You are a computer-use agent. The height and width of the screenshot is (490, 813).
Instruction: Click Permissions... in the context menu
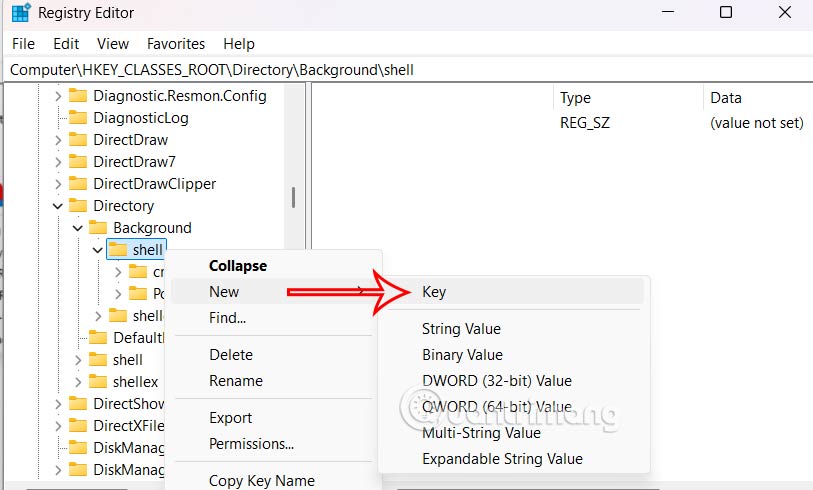click(251, 444)
